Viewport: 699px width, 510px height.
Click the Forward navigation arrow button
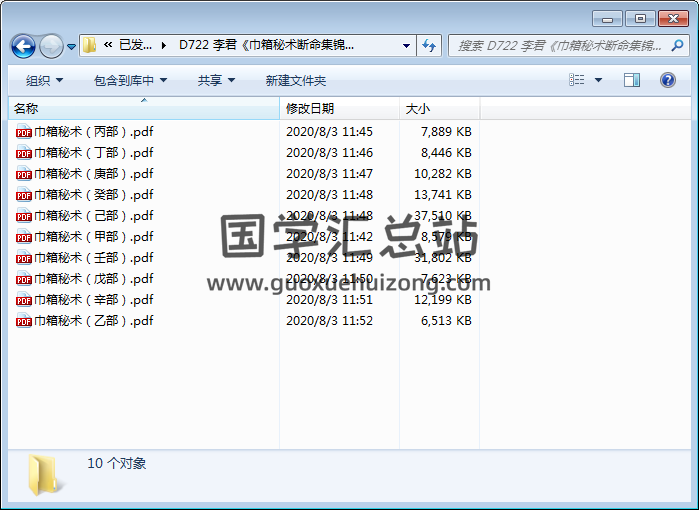pos(51,46)
